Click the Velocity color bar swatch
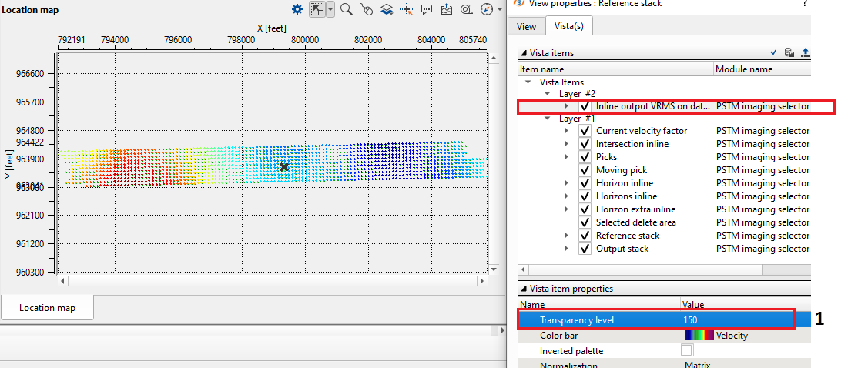This screenshot has width=868, height=368. [x=699, y=336]
